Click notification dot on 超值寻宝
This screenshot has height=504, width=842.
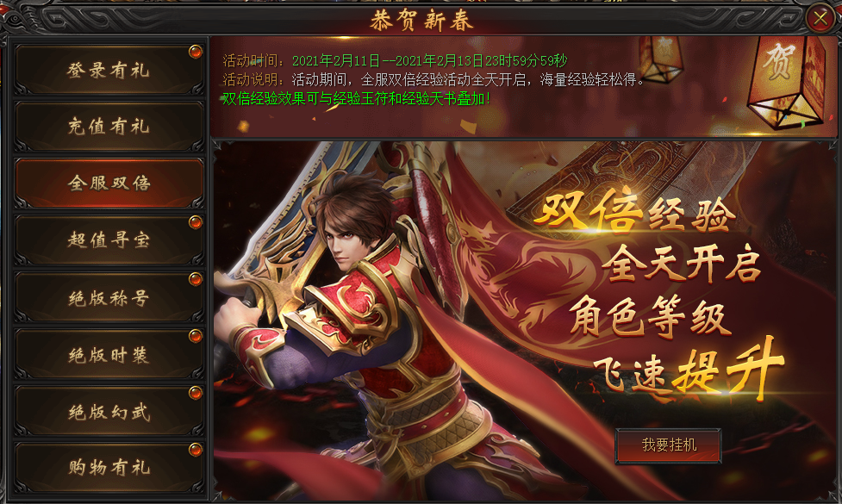coord(196,221)
